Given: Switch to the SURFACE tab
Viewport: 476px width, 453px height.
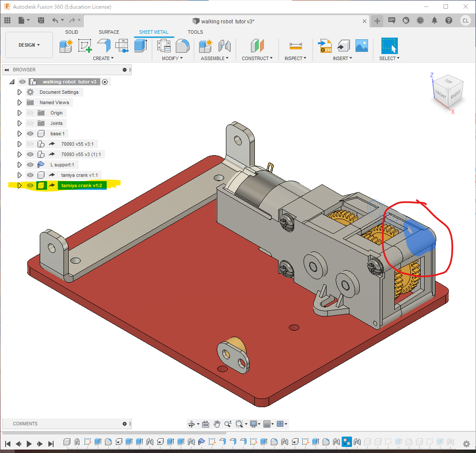Looking at the screenshot, I should point(109,32).
